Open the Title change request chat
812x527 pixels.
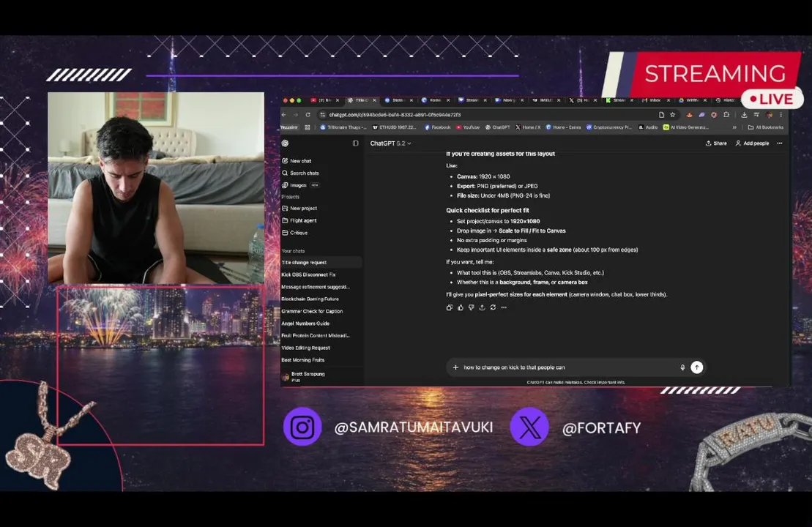click(321, 263)
